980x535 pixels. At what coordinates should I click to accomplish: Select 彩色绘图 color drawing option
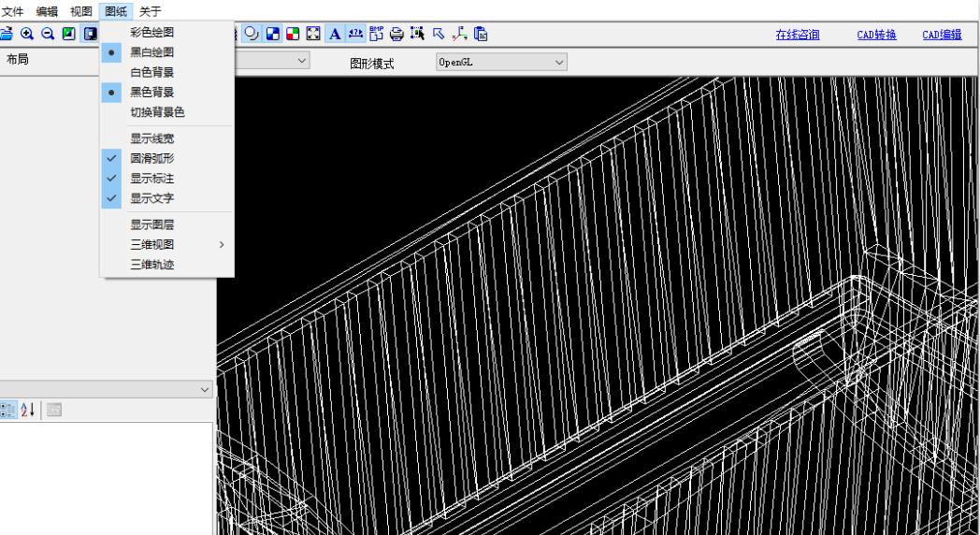point(166,33)
